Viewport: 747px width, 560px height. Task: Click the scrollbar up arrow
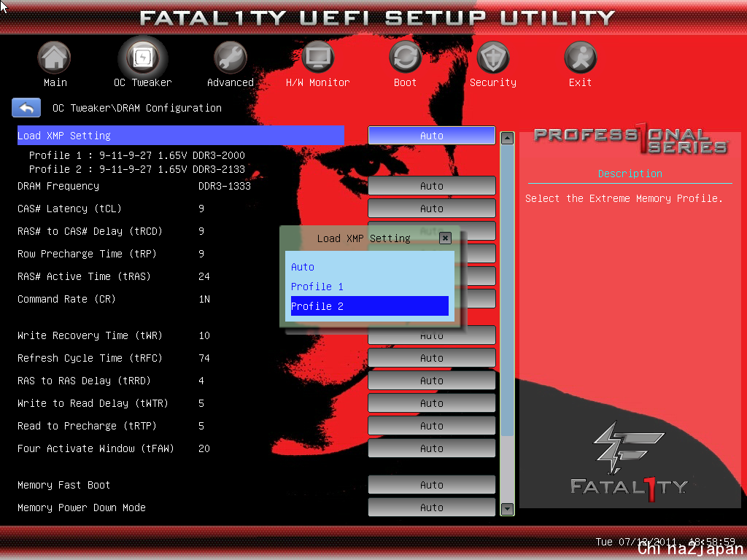click(508, 138)
